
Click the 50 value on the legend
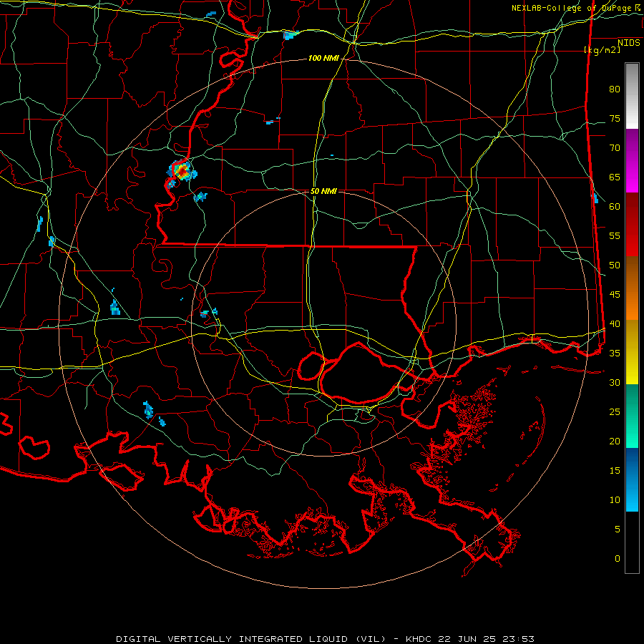[x=615, y=265]
